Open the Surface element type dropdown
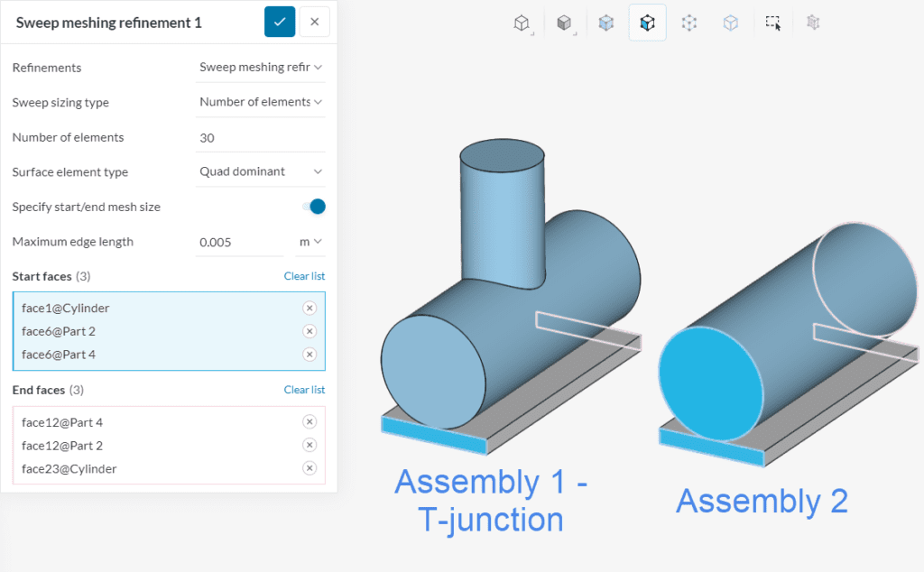The height and width of the screenshot is (572, 924). [x=260, y=171]
